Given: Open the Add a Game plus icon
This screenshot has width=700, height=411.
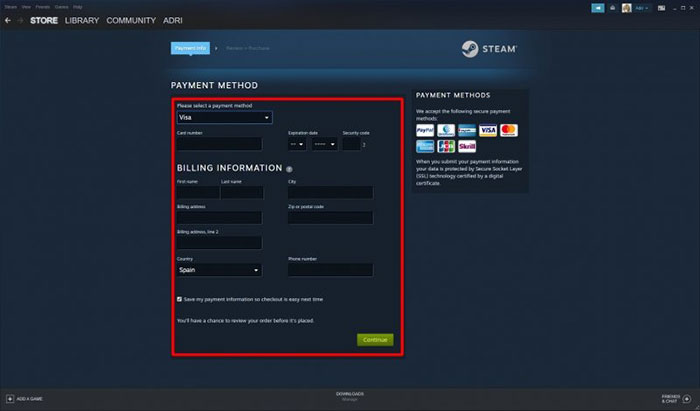Looking at the screenshot, I should pos(10,399).
